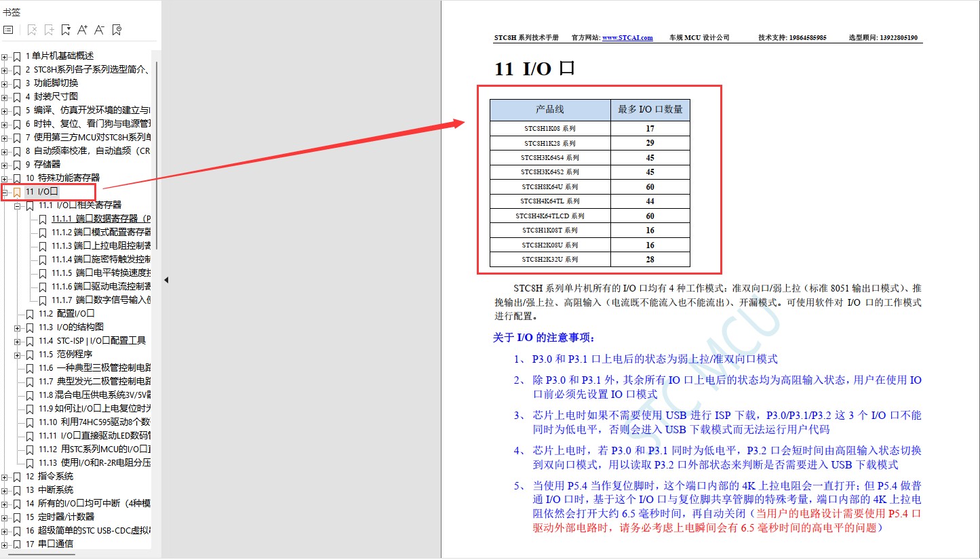Expand bookmark '11.3 I/O的结构图'
This screenshot has width=980, height=560.
[x=18, y=327]
